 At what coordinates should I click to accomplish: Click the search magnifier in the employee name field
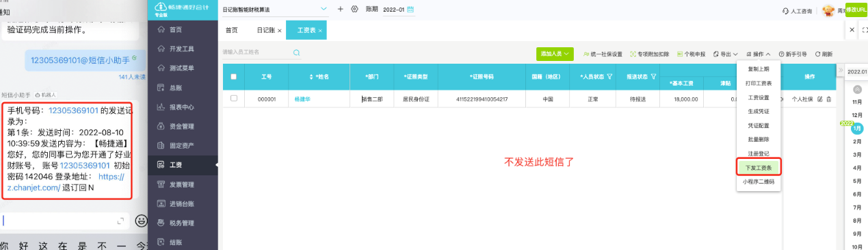coord(297,52)
